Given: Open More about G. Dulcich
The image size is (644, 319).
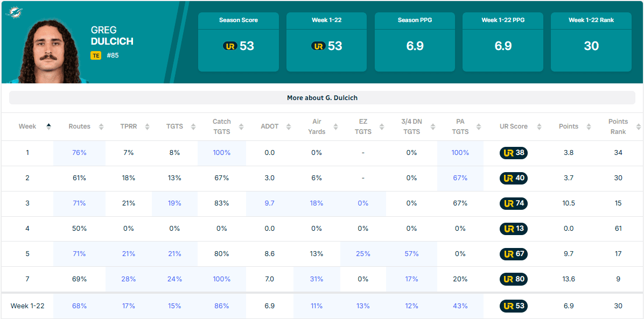Looking at the screenshot, I should pyautogui.click(x=322, y=98).
